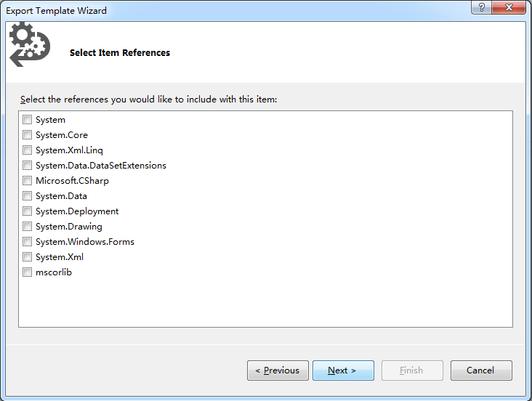
Task: Click the Cancel button
Action: pos(481,370)
